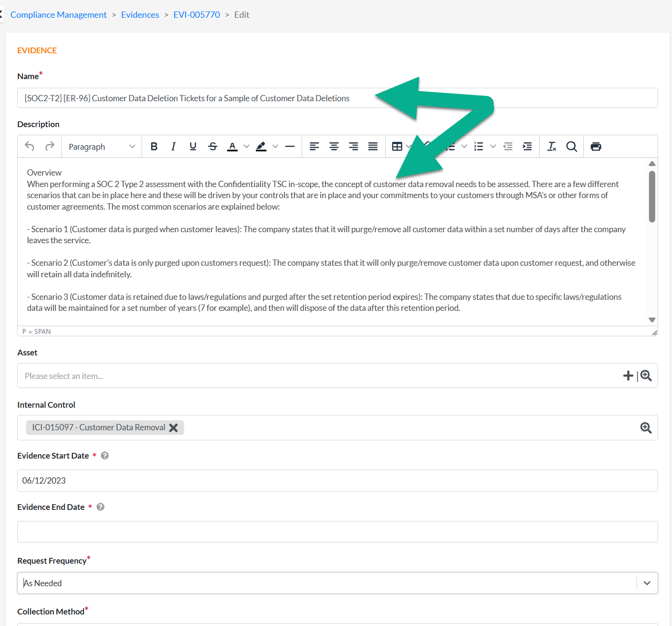Navigate to the EVI-005770 breadcrumb
The height and width of the screenshot is (626, 672).
pos(197,15)
